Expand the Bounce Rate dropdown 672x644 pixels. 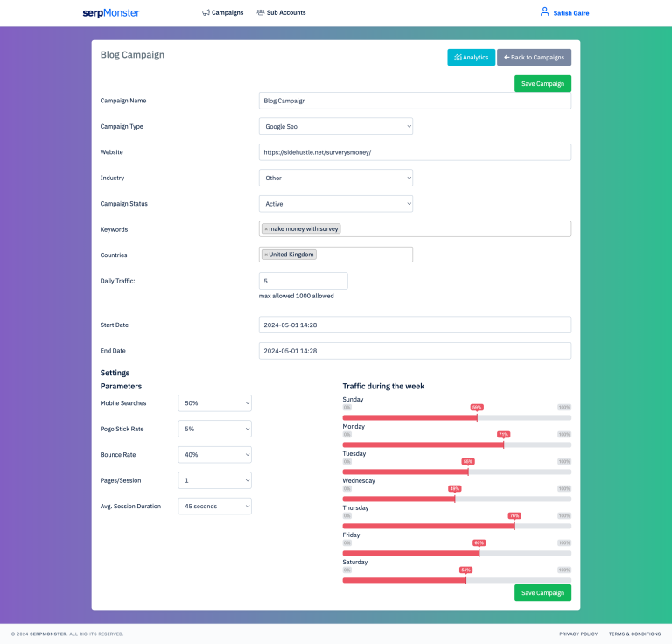tap(214, 455)
